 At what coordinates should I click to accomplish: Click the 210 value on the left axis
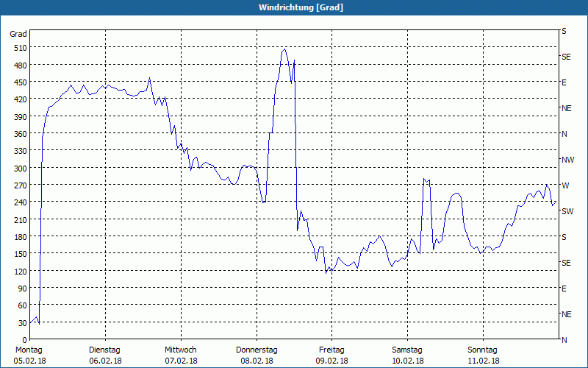coord(21,220)
